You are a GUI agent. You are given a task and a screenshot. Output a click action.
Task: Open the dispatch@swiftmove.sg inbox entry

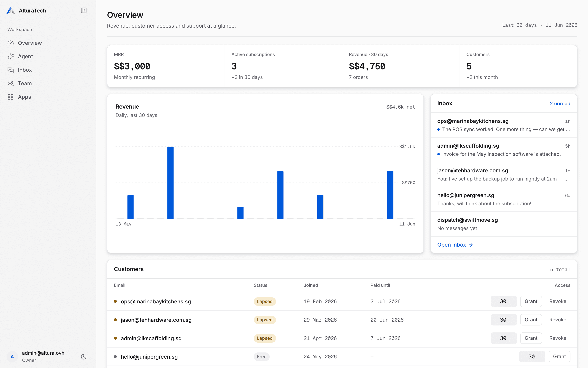pos(504,224)
